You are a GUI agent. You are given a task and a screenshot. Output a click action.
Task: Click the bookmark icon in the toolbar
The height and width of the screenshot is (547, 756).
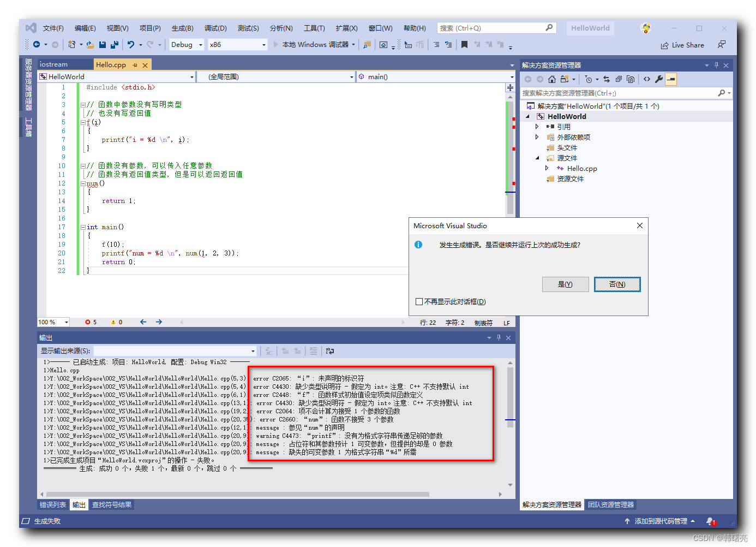[x=464, y=45]
